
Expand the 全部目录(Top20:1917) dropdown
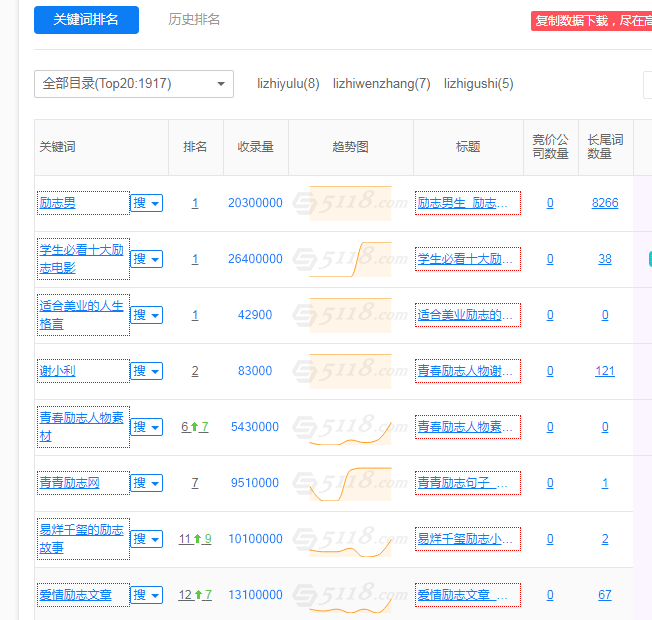click(134, 84)
